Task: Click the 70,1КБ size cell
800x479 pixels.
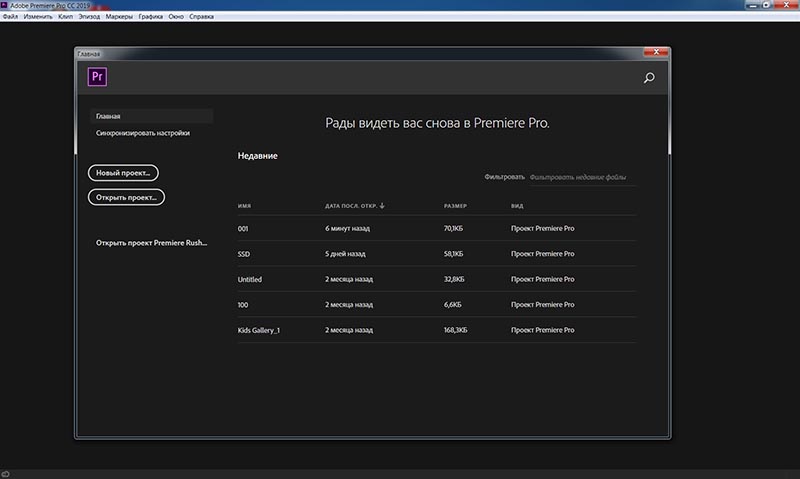Action: click(x=453, y=229)
